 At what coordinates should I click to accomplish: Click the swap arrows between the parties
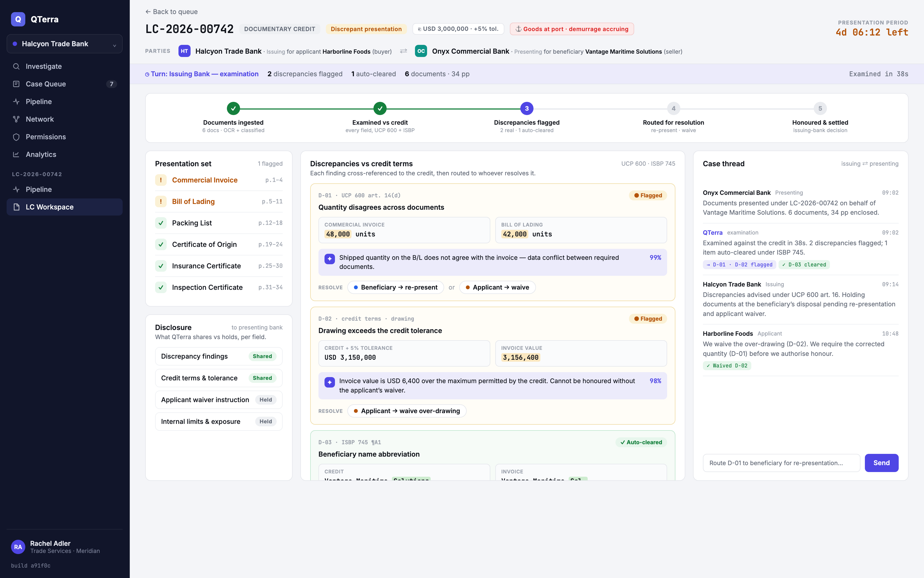(403, 51)
